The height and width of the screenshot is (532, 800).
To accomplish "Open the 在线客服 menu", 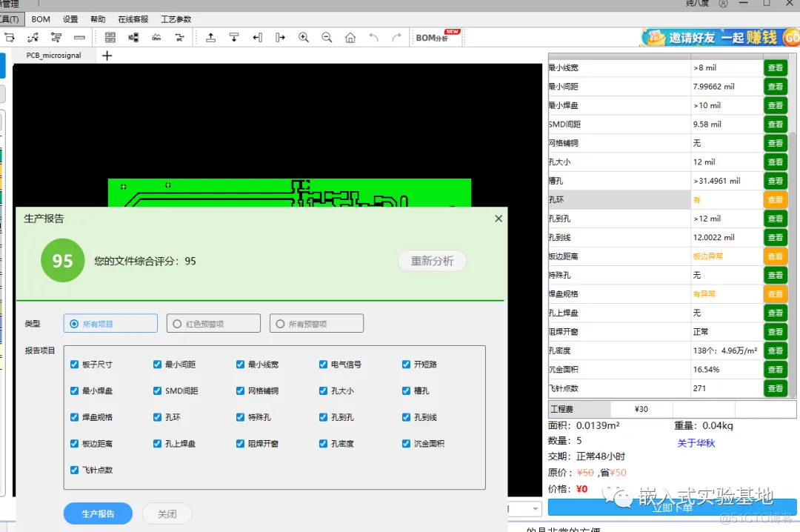I will [x=133, y=19].
